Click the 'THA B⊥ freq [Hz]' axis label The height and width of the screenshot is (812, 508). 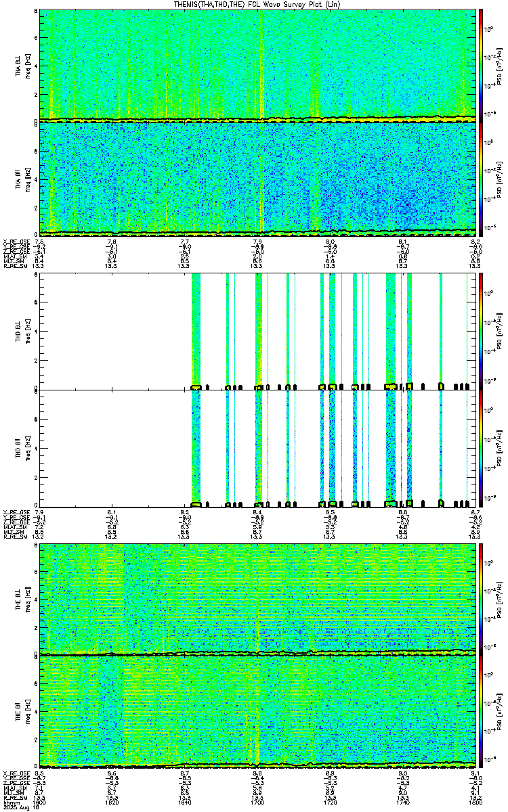(x=23, y=66)
